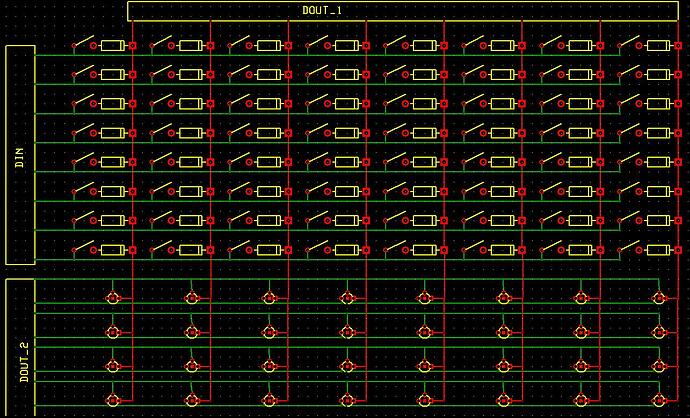
Task: Select the bottom-right resistor of the switch matrix
Action: tap(659, 250)
